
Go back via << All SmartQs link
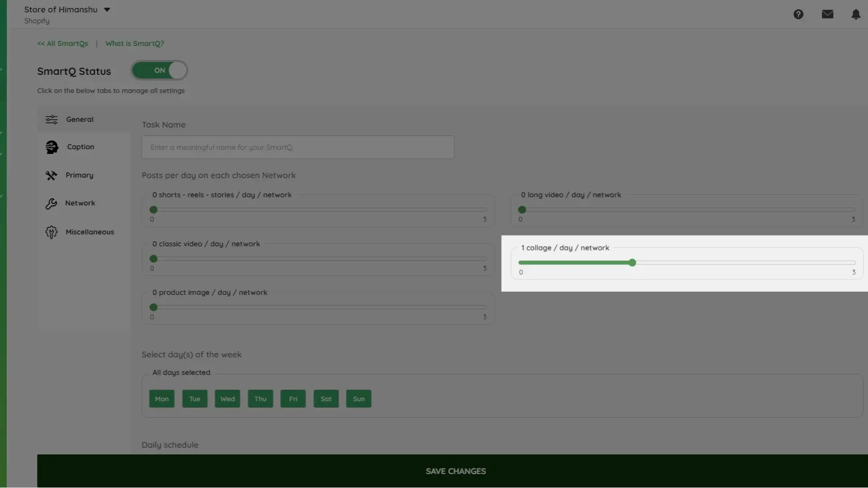(x=63, y=43)
